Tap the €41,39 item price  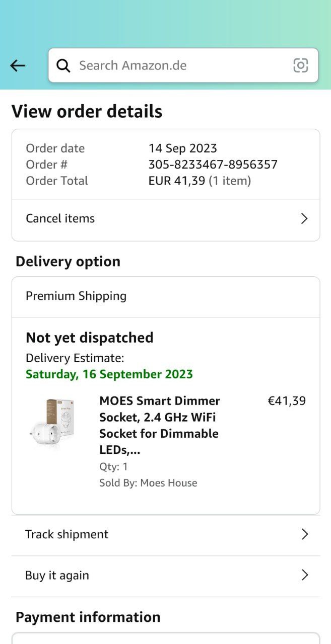(287, 401)
